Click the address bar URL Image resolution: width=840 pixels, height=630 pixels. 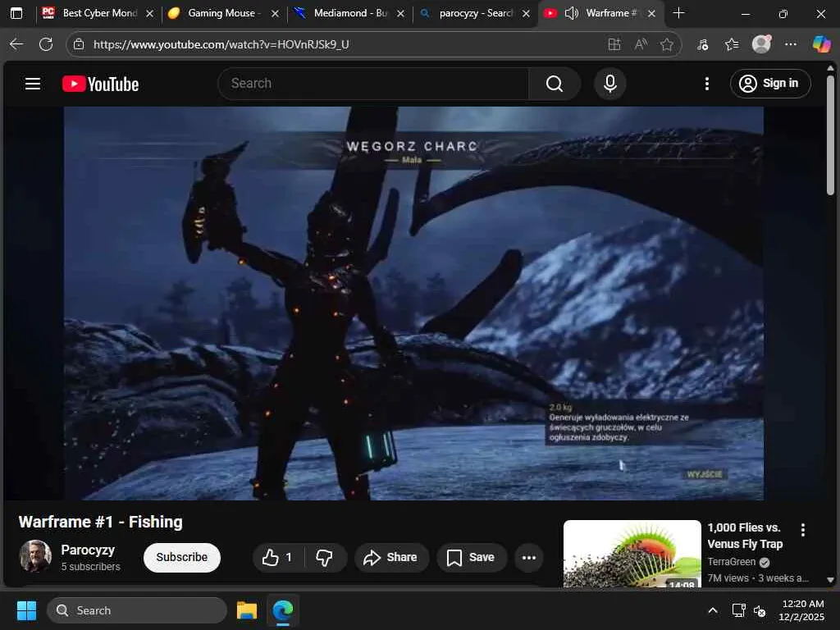click(x=221, y=44)
